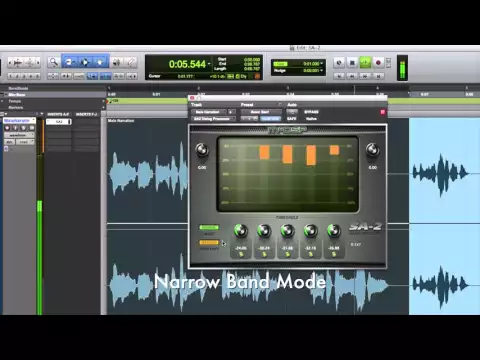Click the Online transport button
The height and width of the screenshot is (360, 480).
(339, 62)
